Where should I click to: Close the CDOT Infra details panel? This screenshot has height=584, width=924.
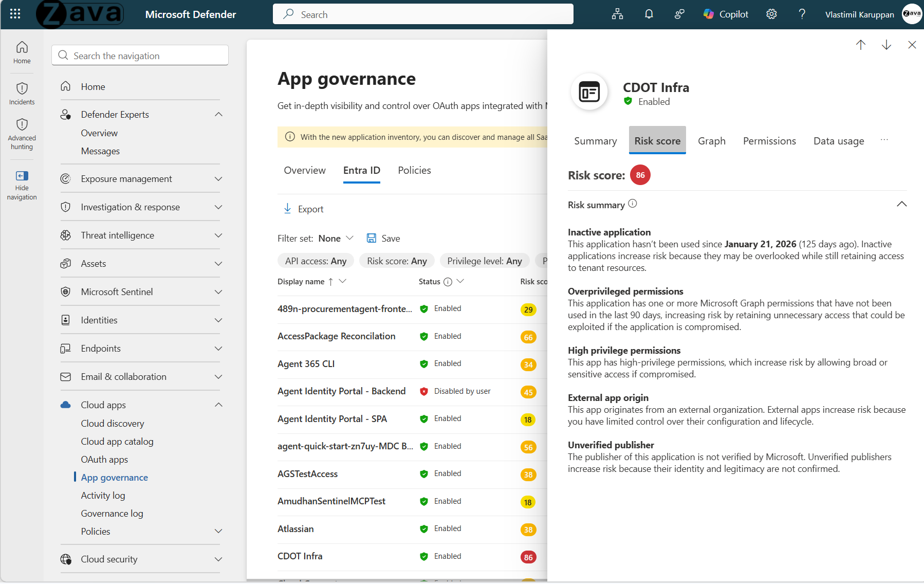(912, 45)
